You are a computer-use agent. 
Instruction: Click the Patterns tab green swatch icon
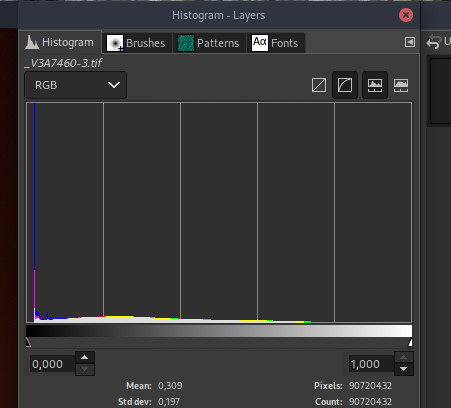click(x=186, y=43)
